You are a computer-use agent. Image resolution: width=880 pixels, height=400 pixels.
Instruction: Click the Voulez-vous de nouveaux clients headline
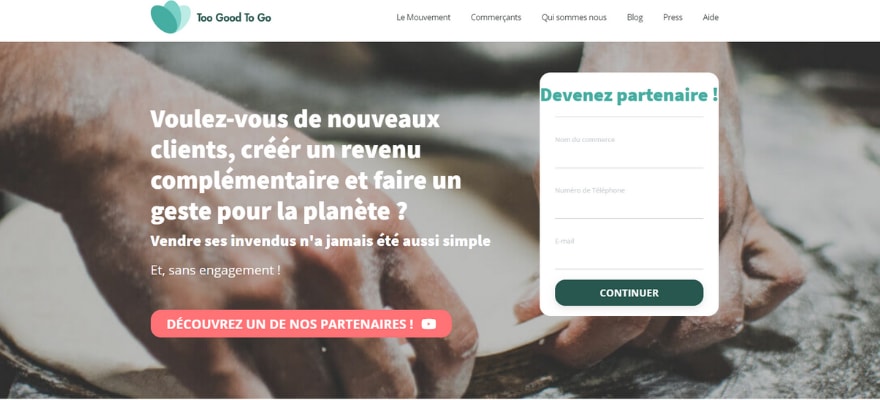(x=306, y=166)
